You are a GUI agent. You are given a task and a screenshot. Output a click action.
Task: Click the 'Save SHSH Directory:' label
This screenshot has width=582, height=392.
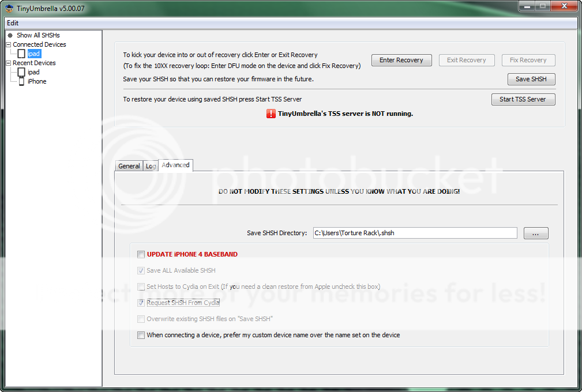pos(277,233)
